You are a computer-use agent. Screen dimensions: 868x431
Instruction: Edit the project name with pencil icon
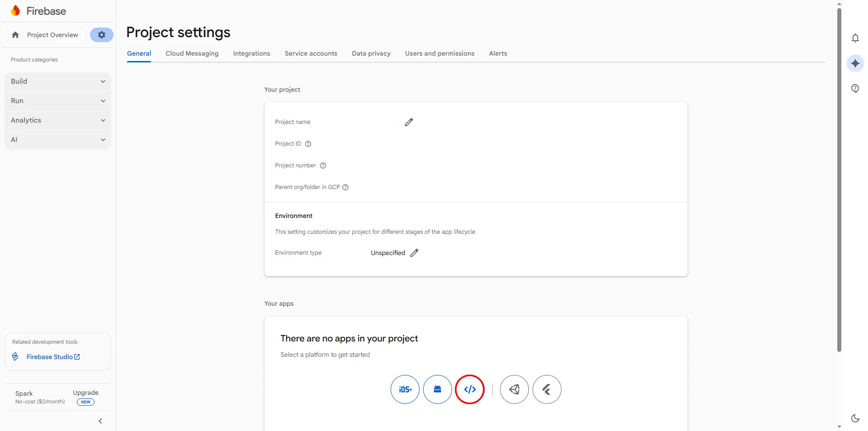409,122
